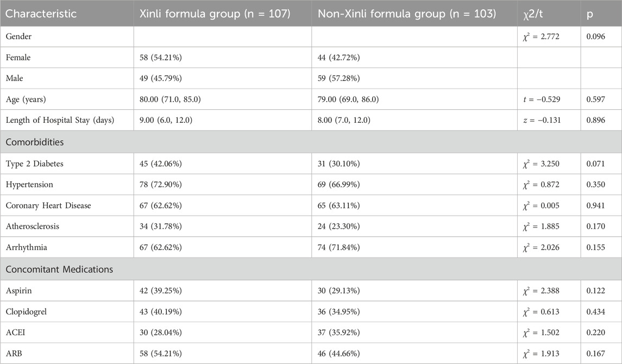Image resolution: width=622 pixels, height=364 pixels.
Task: Select the ACEI row label
Action: pyautogui.click(x=17, y=332)
